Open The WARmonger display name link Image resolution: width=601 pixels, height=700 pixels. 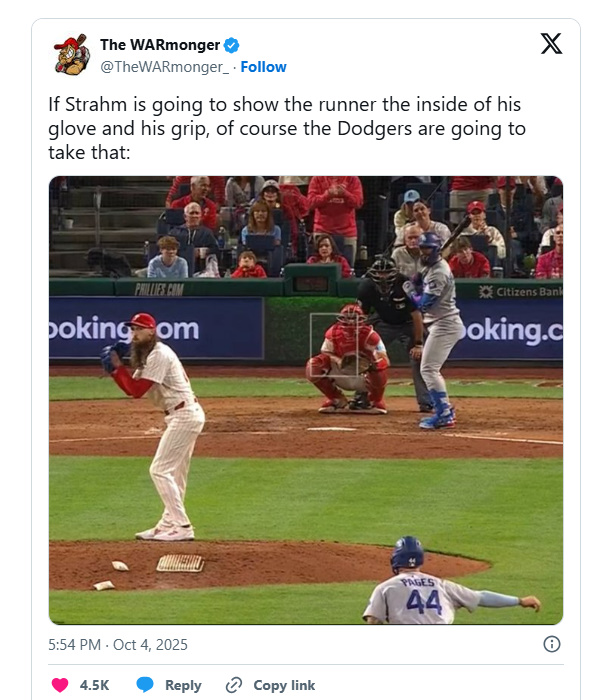(159, 45)
